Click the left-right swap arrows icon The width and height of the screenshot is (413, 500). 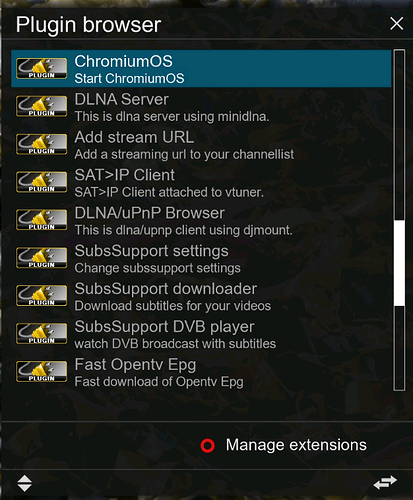[x=385, y=482]
